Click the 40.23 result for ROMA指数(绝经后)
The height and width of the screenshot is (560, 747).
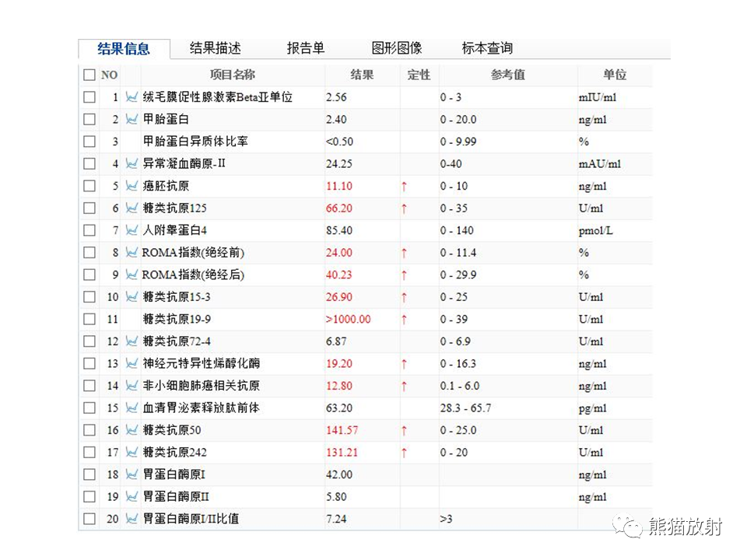click(x=339, y=275)
